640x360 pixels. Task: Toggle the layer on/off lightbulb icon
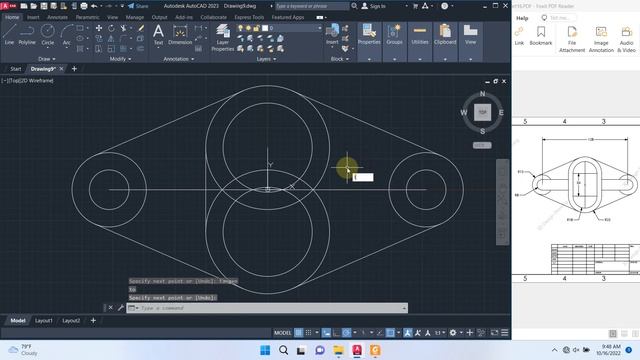pyautogui.click(x=240, y=28)
